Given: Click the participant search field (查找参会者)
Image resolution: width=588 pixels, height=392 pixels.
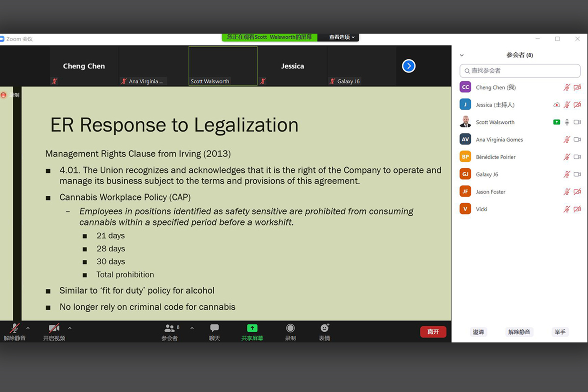Looking at the screenshot, I should pos(520,71).
